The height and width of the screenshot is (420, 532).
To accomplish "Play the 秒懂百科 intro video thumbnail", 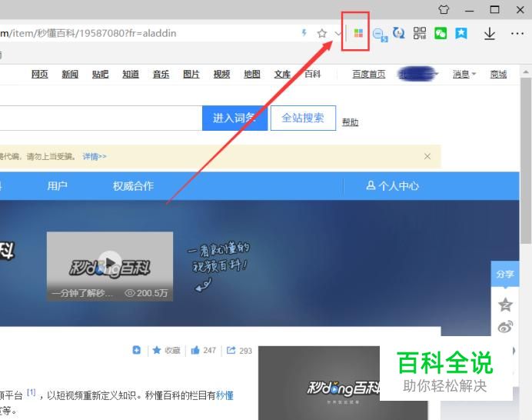I will [x=110, y=266].
